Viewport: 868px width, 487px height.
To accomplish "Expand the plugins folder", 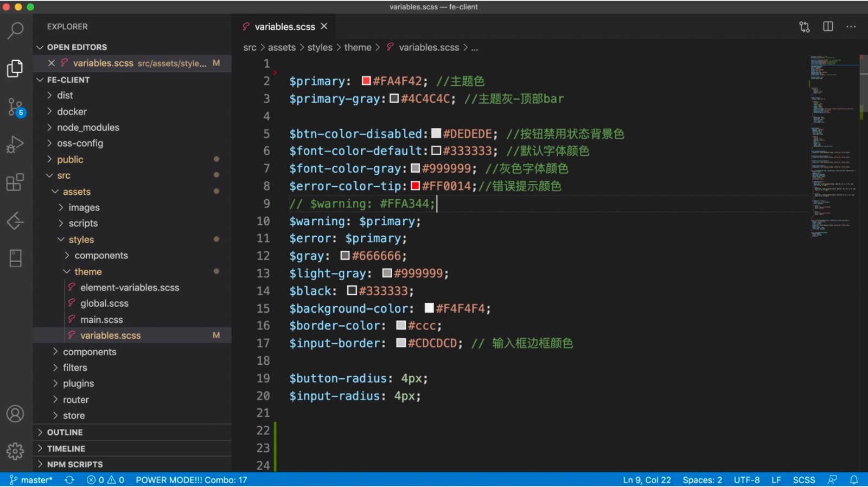I will coord(132,383).
